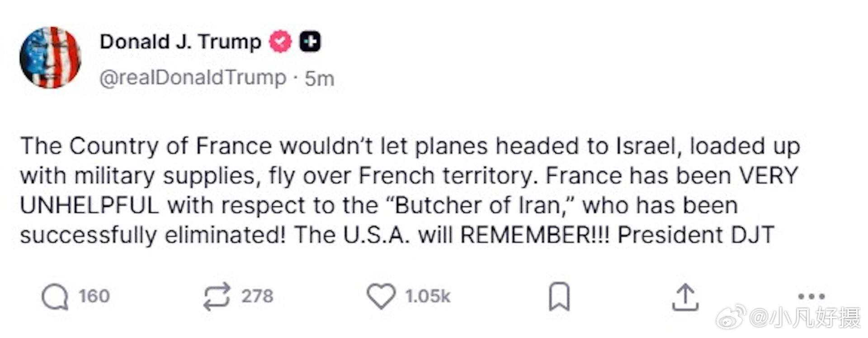Click the black plus badge beside name
This screenshot has height=338, width=868.
point(310,42)
